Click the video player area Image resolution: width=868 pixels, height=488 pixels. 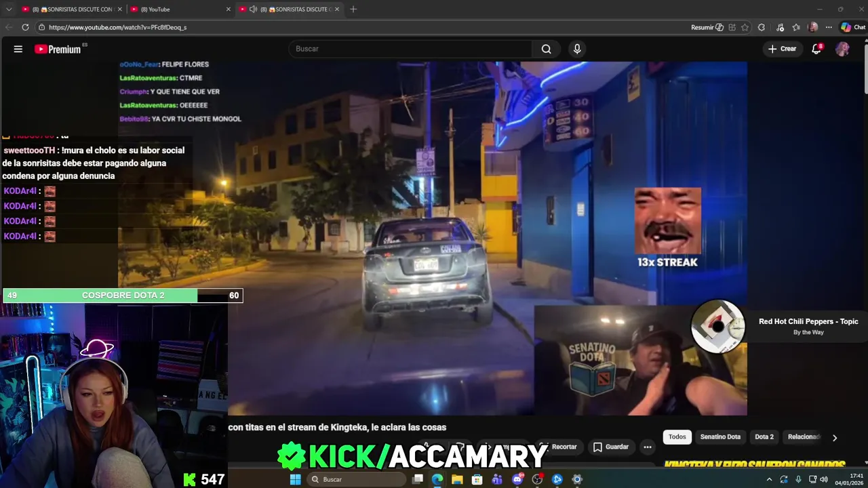[433, 239]
